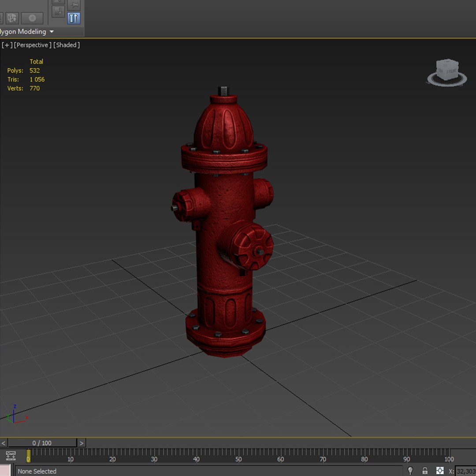Go to next frame with right arrow
Viewport: 476px width, 476px height.
click(82, 443)
